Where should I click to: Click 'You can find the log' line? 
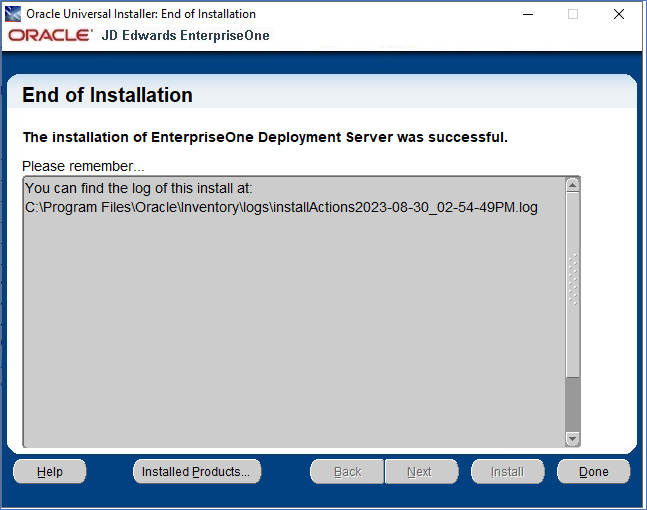(139, 188)
